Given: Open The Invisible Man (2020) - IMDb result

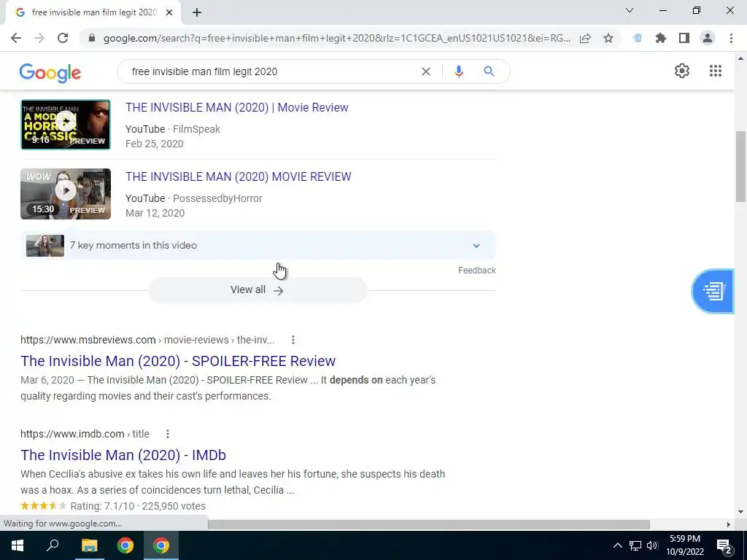Looking at the screenshot, I should [123, 455].
